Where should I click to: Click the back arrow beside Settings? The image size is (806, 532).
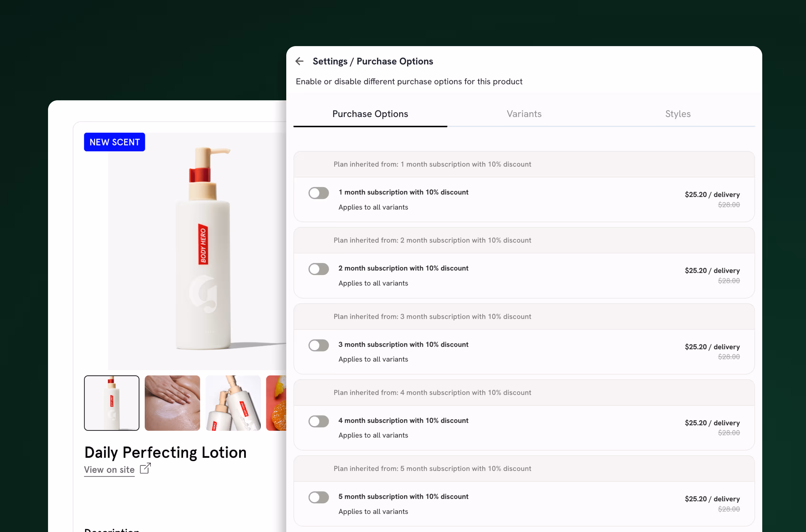(299, 61)
